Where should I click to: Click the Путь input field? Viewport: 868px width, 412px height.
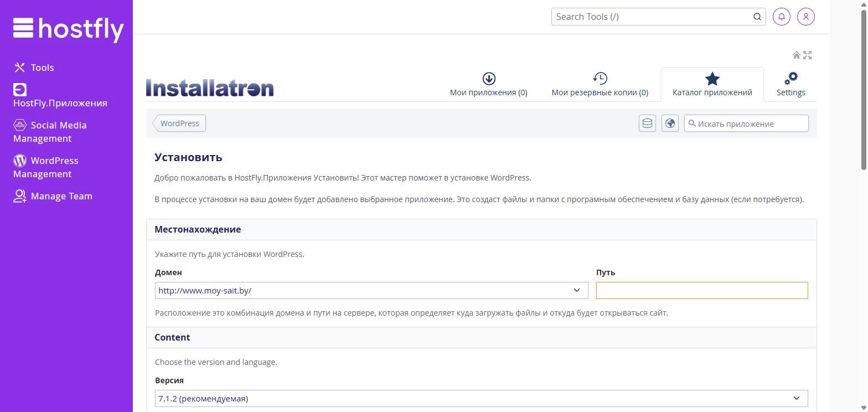coord(702,290)
